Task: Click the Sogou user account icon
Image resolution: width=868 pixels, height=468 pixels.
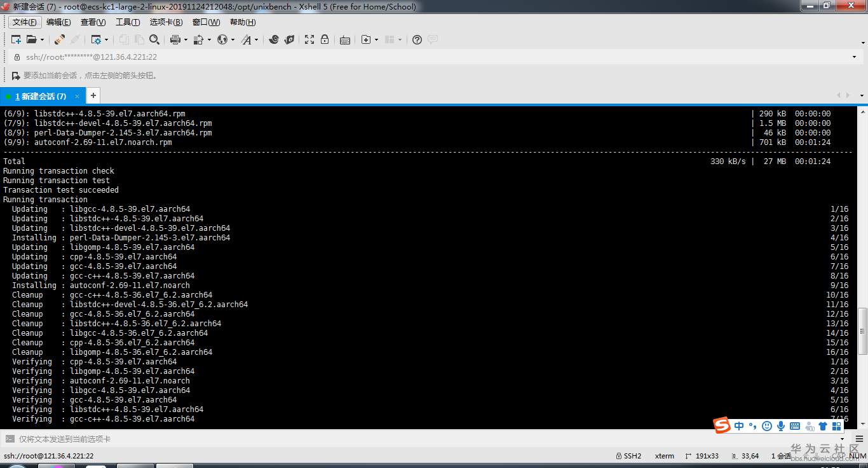Action: [810, 426]
